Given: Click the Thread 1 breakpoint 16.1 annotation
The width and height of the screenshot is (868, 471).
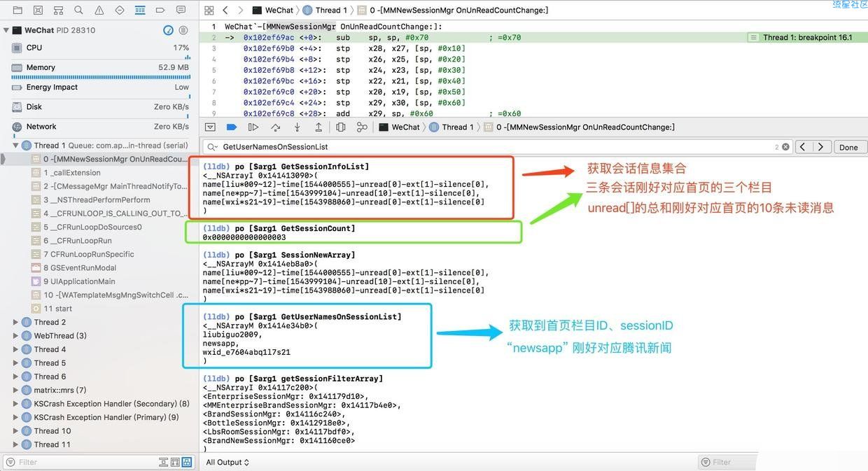Looking at the screenshot, I should pos(806,38).
